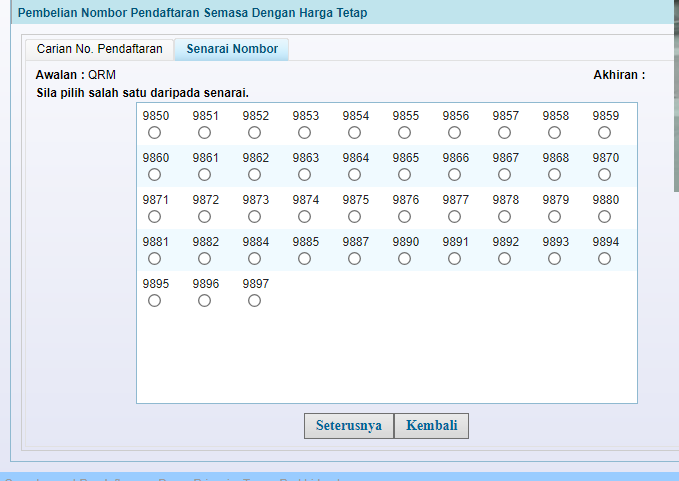Select registration number 9894
The width and height of the screenshot is (679, 481).
pyautogui.click(x=605, y=259)
